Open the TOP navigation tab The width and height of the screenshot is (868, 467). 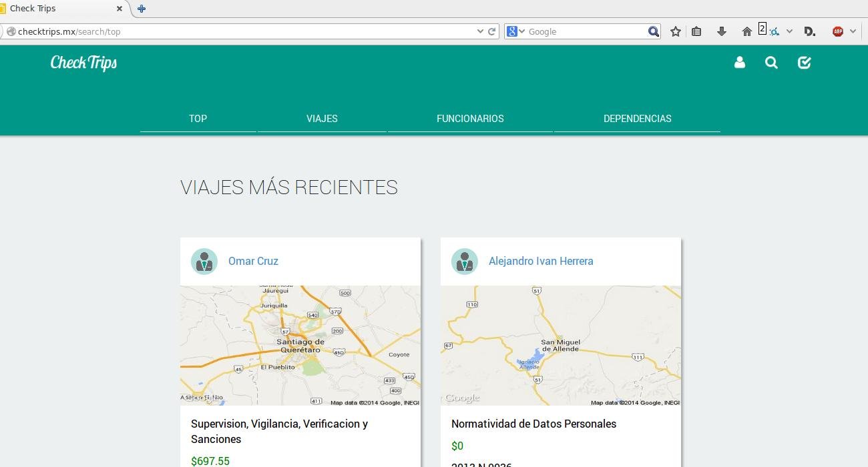coord(198,119)
